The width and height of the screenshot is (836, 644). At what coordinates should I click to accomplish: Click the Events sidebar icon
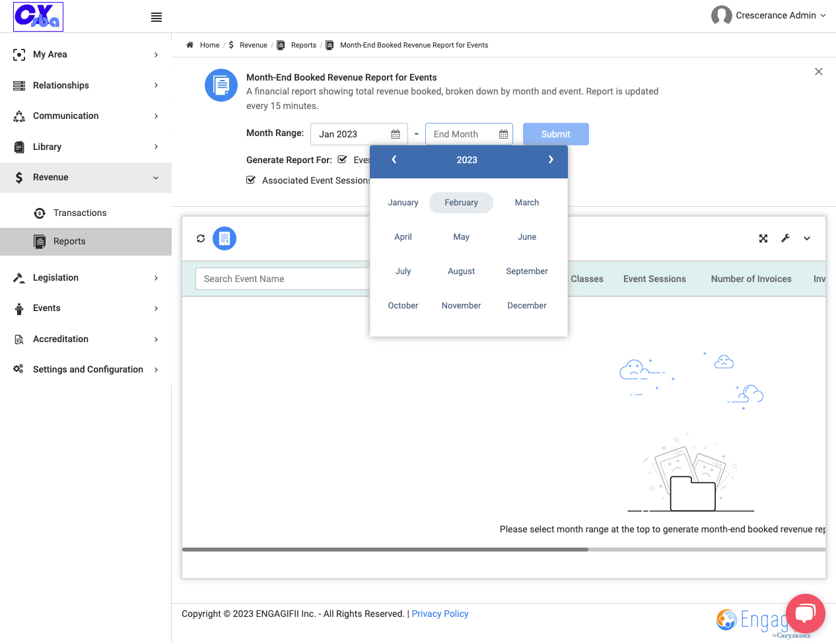click(x=19, y=308)
